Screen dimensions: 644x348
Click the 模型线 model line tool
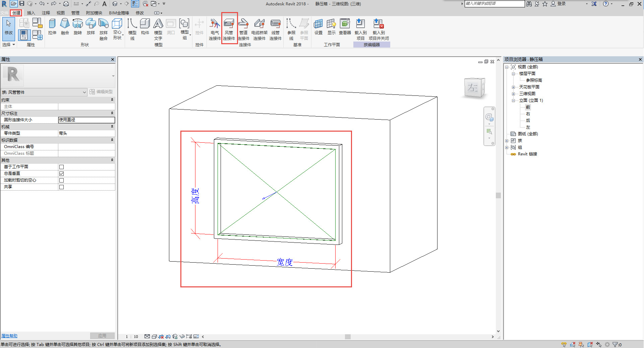pyautogui.click(x=132, y=29)
